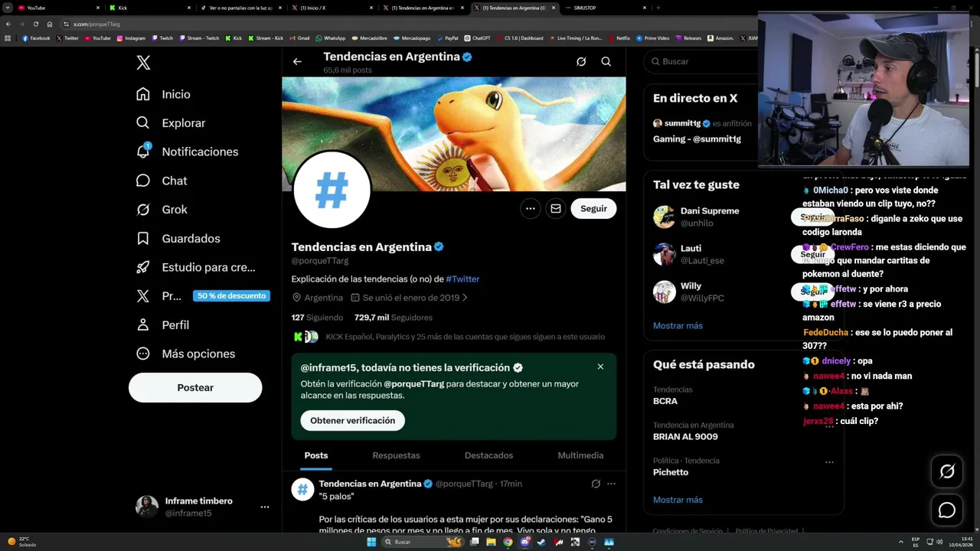
Task: Open account switcher dots next to Inframe timbero
Action: pyautogui.click(x=265, y=507)
